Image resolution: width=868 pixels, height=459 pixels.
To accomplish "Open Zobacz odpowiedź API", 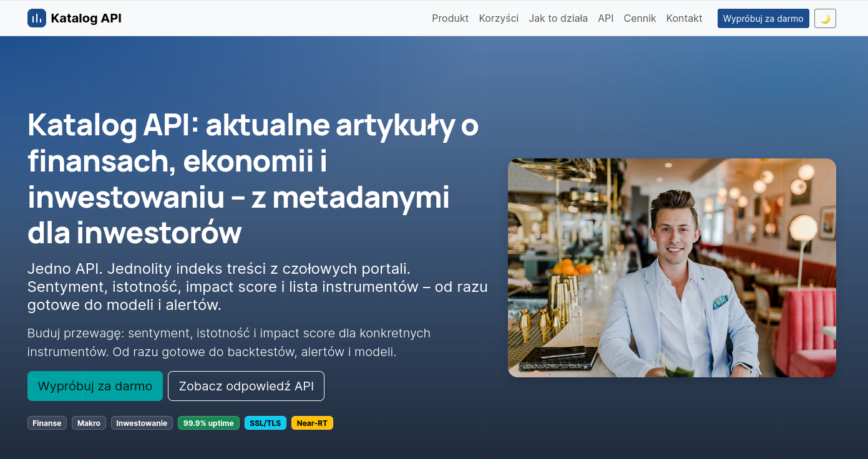I will point(246,386).
